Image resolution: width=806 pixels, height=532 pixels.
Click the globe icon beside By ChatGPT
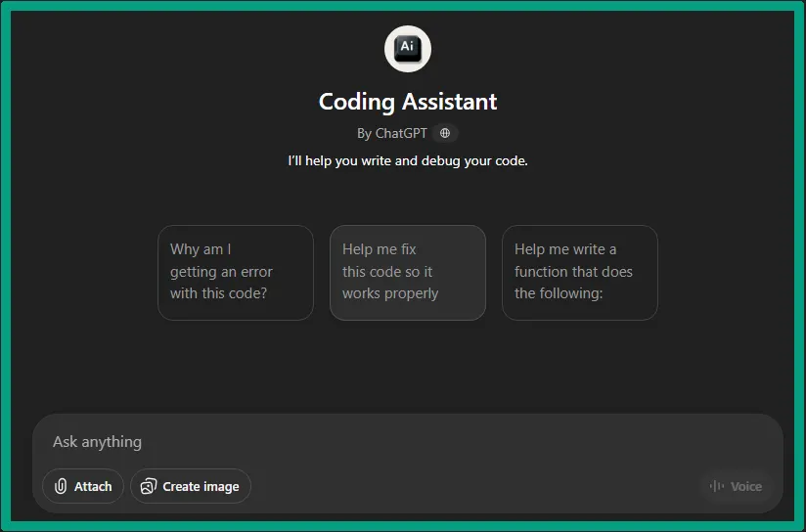point(445,133)
